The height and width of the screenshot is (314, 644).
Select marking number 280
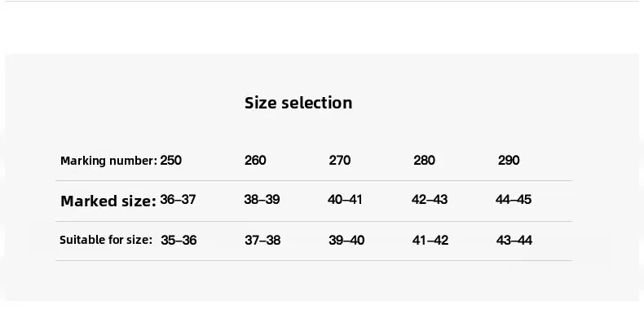tap(424, 160)
